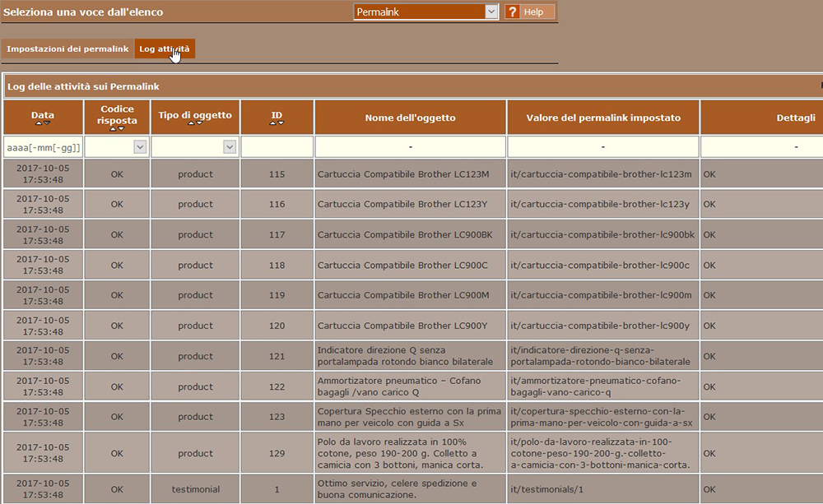Click permalink it/cartuccia-compatibile-brother-lc900m
Viewport: 823px width, 504px height.
[x=601, y=294]
